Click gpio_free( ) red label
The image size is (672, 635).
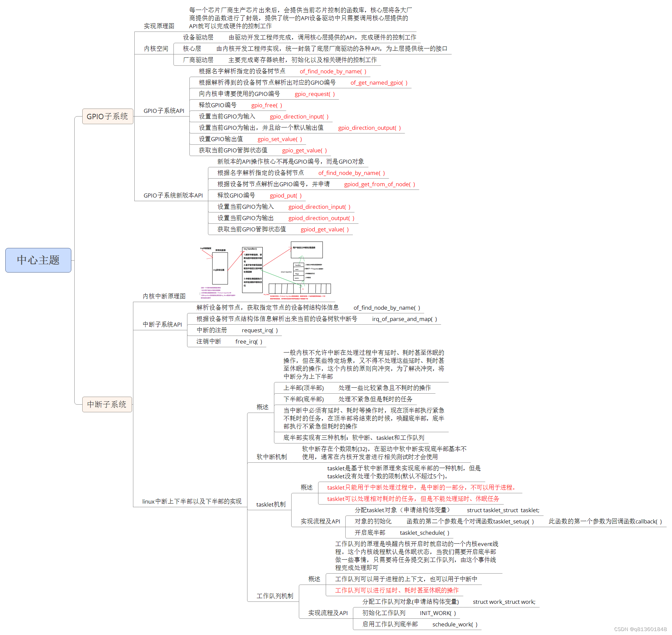point(266,105)
